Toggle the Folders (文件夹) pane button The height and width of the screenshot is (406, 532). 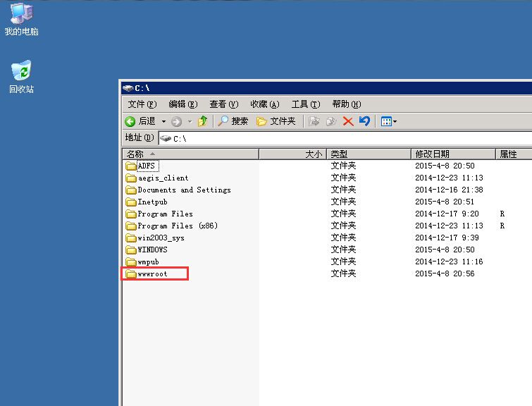click(276, 121)
